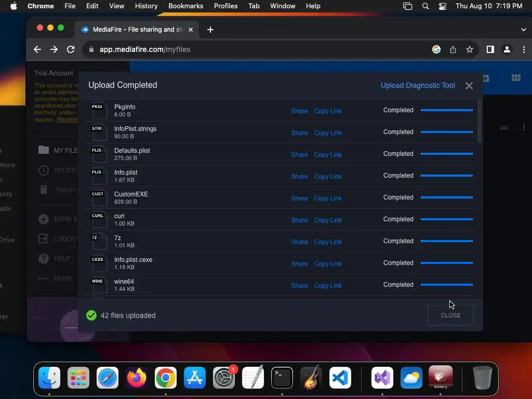Click the PKGI file icon for PkgInfo
The width and height of the screenshot is (532, 399).
click(x=99, y=110)
